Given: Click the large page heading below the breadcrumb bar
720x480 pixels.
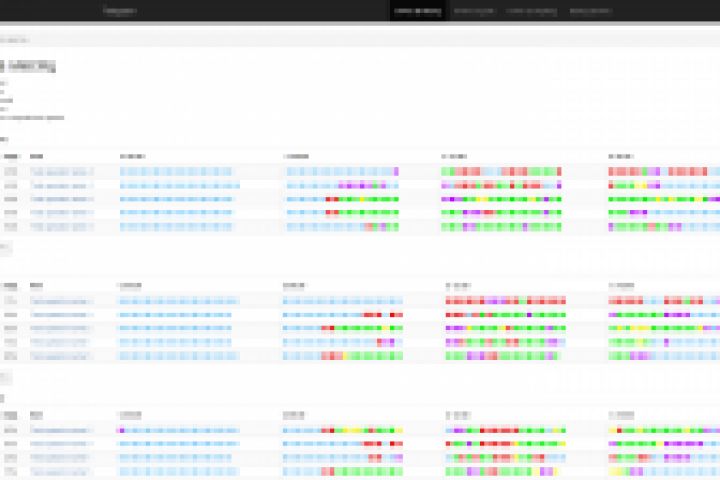Looking at the screenshot, I should (x=28, y=66).
